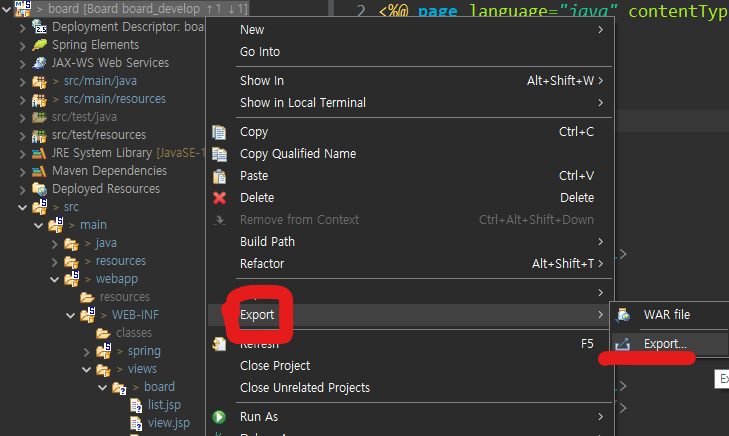Expand the Spring Elements node

pyautogui.click(x=22, y=46)
